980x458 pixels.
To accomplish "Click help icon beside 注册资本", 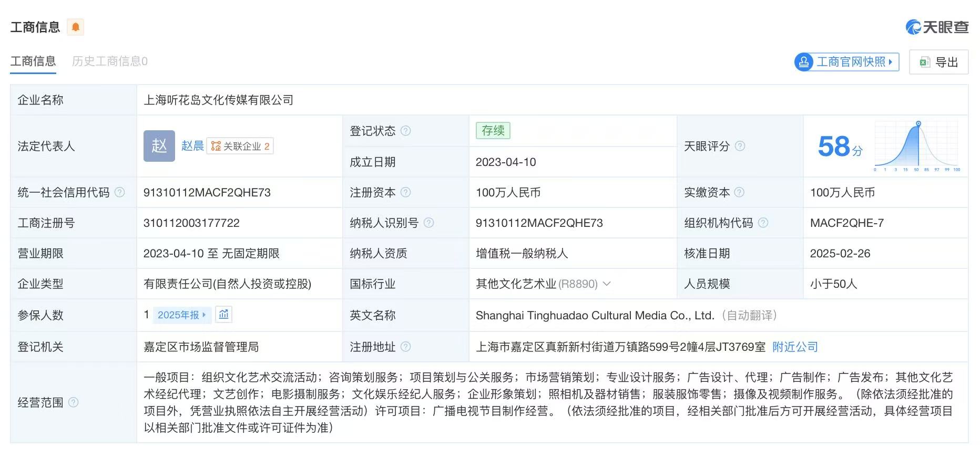I will (x=406, y=192).
